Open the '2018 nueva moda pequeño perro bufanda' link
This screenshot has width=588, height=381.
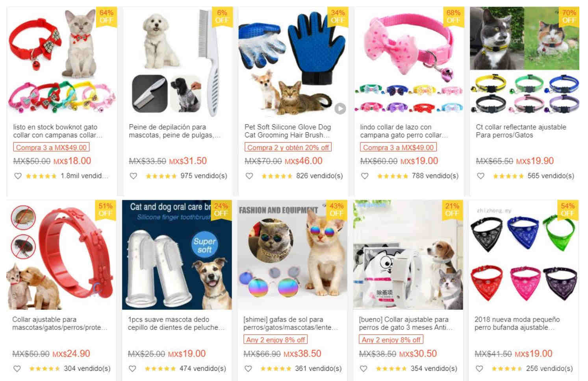coord(517,323)
